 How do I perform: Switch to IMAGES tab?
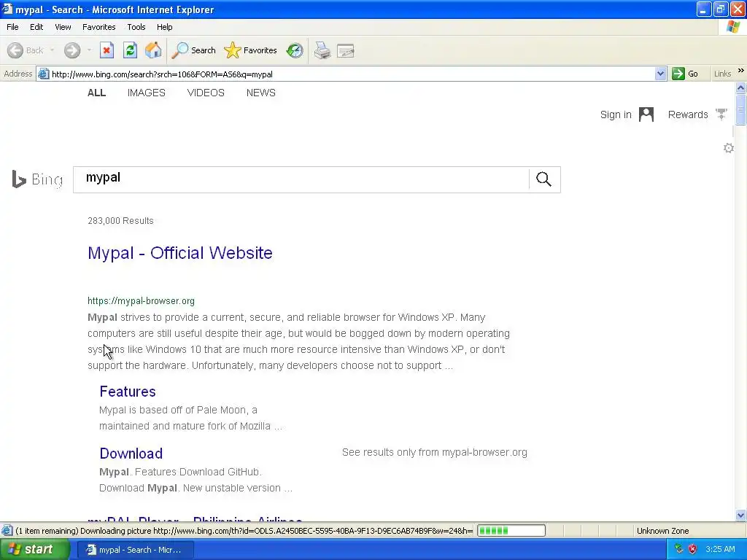pos(146,93)
